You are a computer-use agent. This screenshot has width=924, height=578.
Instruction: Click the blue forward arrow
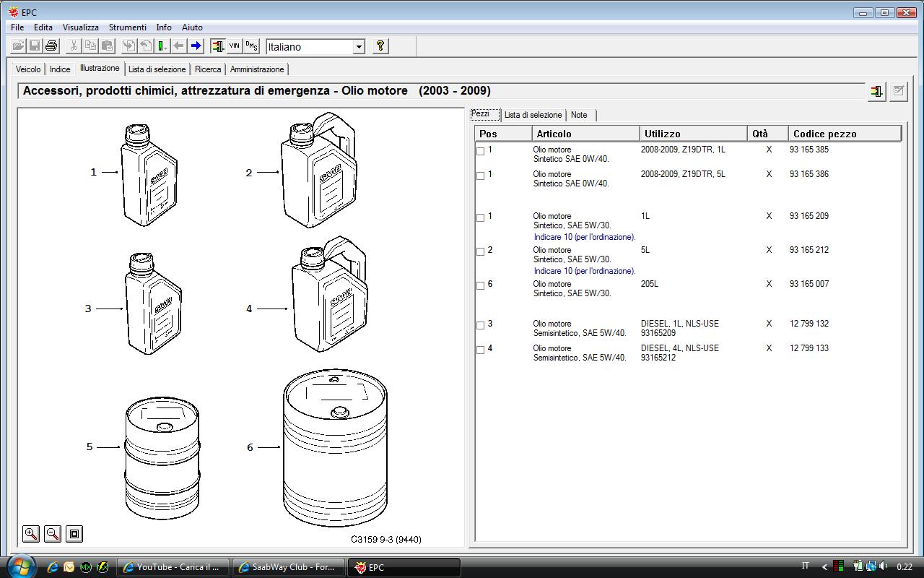click(196, 46)
